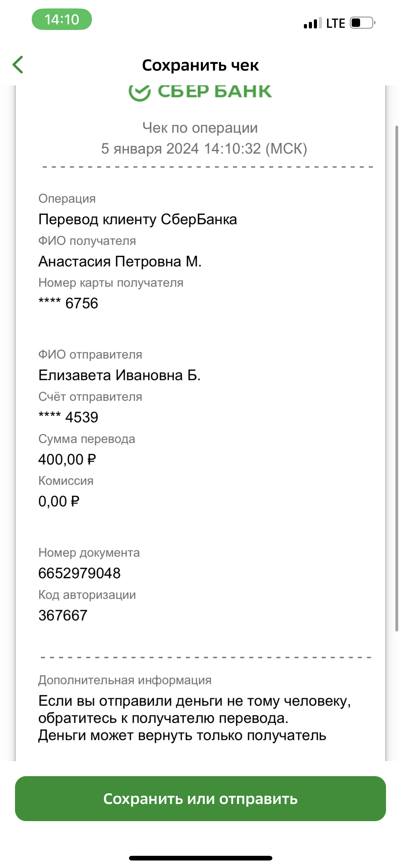
Task: Tap sender name Елизавета Ивановна Б.
Action: [120, 375]
